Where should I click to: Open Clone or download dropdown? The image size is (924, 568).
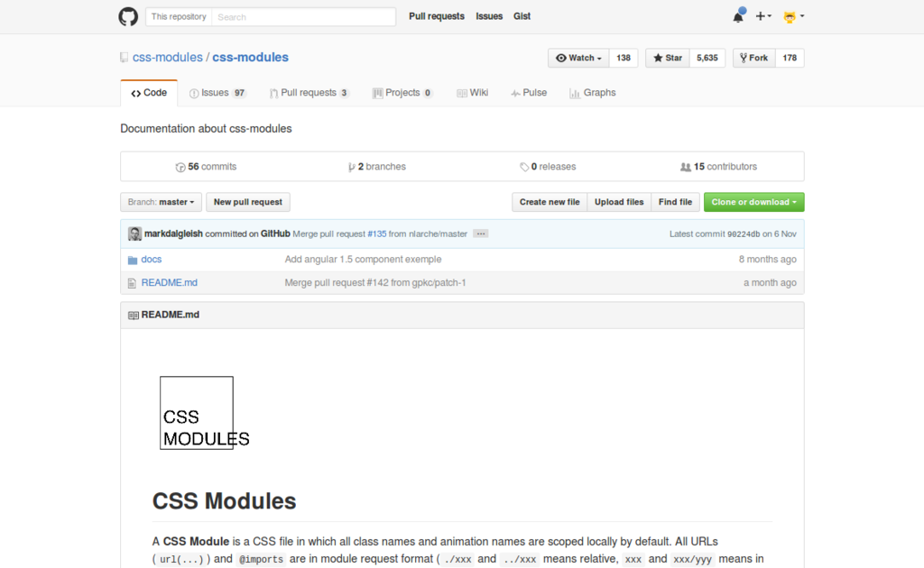pos(753,202)
